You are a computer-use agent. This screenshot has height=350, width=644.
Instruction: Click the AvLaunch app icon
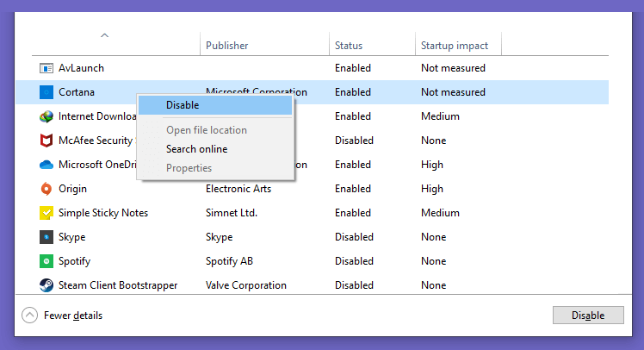click(x=46, y=68)
